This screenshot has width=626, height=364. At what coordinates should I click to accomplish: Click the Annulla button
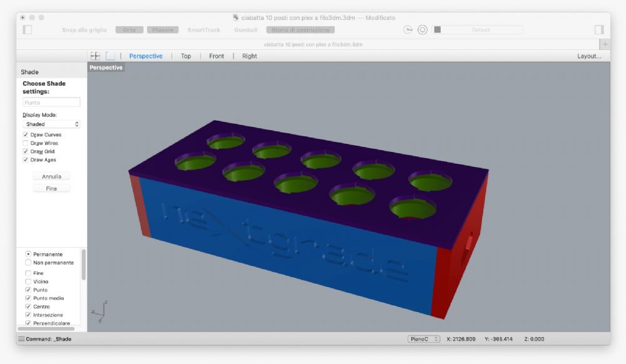51,176
